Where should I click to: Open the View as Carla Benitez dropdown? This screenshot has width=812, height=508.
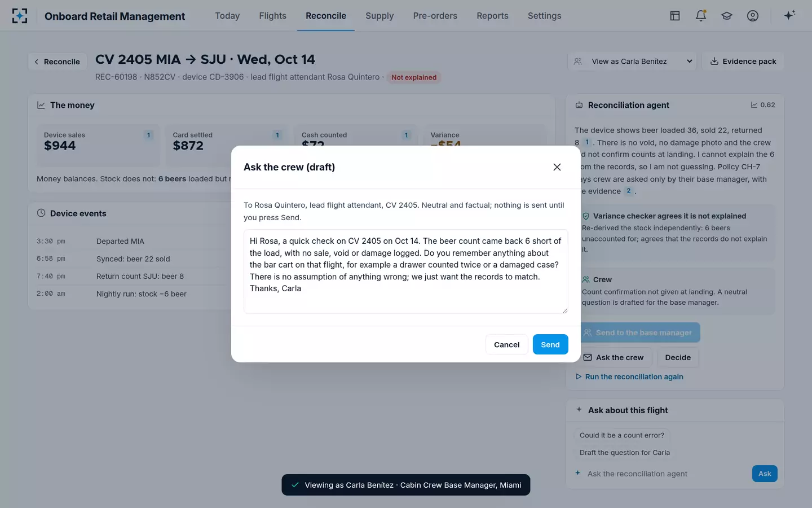point(632,62)
